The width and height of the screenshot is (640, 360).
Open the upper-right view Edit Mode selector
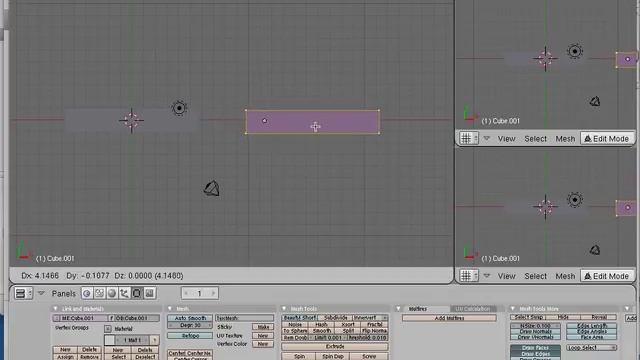[x=607, y=139]
